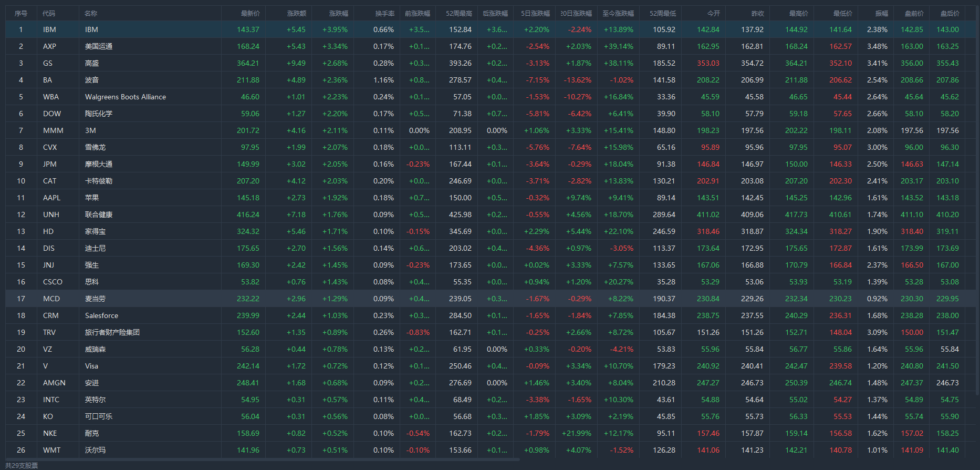
Task: Click UNH latest price 416.24
Action: pos(248,214)
